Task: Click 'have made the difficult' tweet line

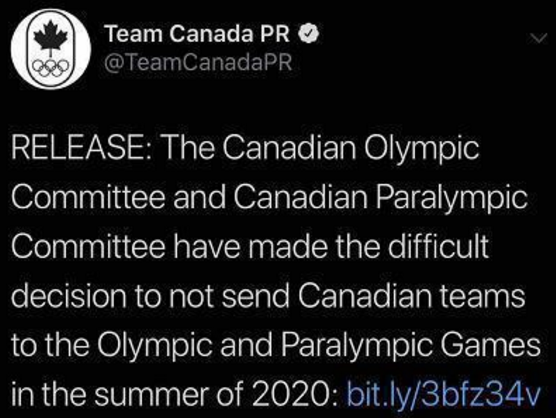Action: (330, 246)
